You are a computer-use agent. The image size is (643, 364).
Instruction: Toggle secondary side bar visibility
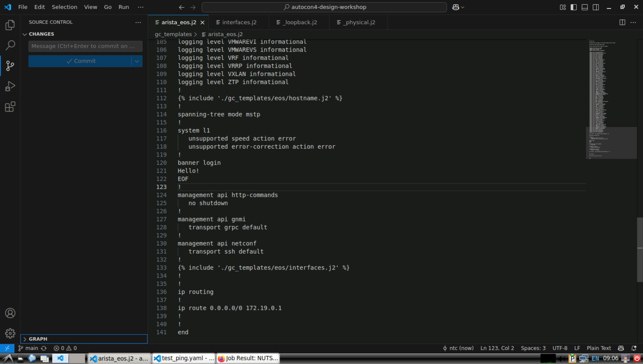pyautogui.click(x=596, y=7)
